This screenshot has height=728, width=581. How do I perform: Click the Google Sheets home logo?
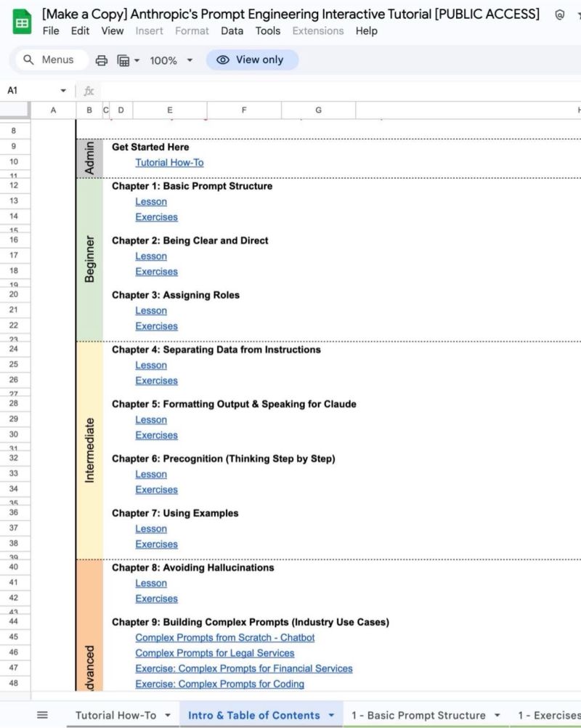tap(23, 23)
